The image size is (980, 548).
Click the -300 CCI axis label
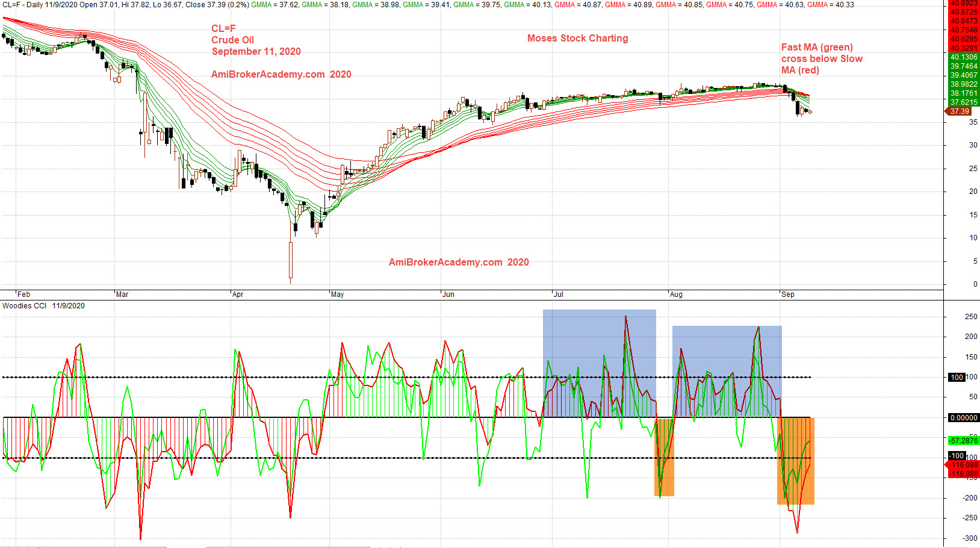pos(970,538)
